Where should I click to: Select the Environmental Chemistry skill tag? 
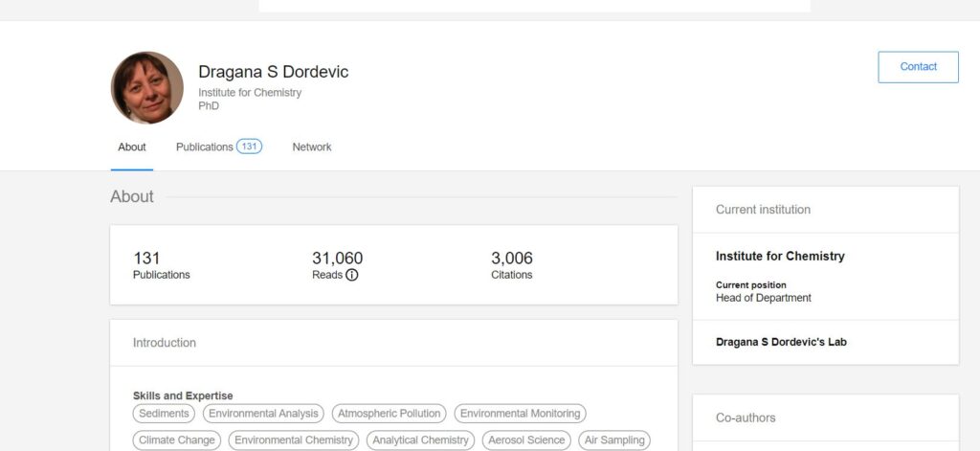(294, 440)
